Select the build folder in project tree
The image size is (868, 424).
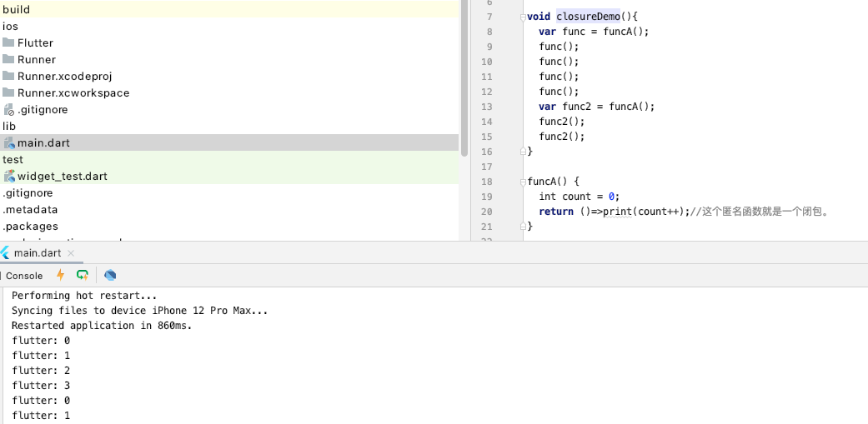point(229,9)
